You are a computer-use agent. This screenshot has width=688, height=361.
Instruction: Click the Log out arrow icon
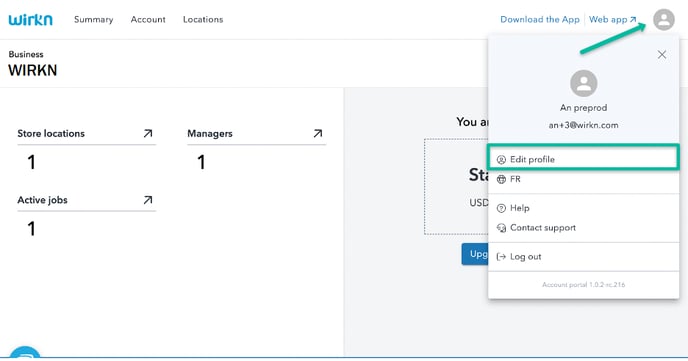pyautogui.click(x=501, y=257)
